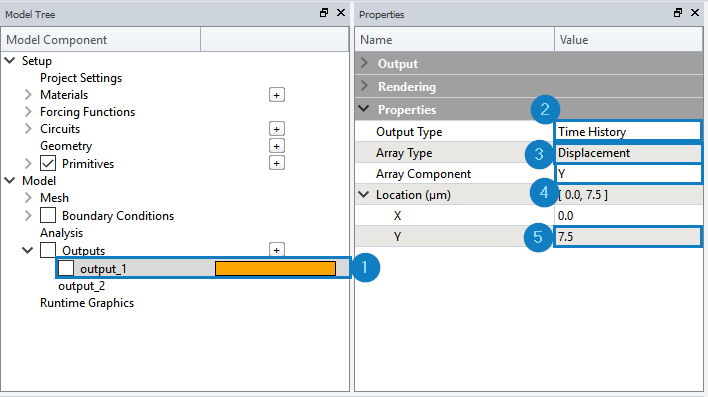Undock the Model Tree panel
The height and width of the screenshot is (397, 708).
(324, 13)
